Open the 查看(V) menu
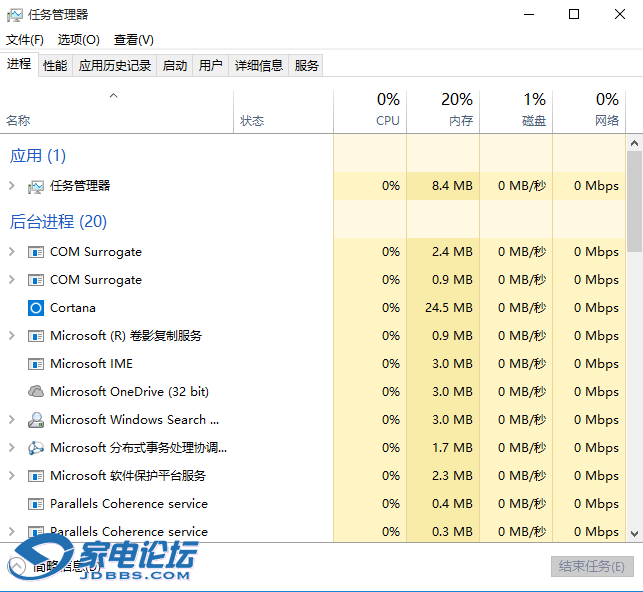Viewport: 643px width, 592px height. 134,40
